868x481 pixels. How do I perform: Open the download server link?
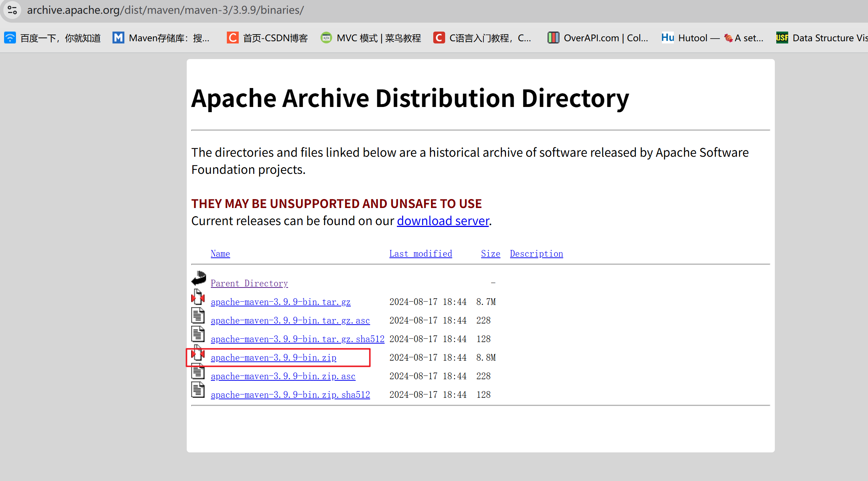click(443, 221)
